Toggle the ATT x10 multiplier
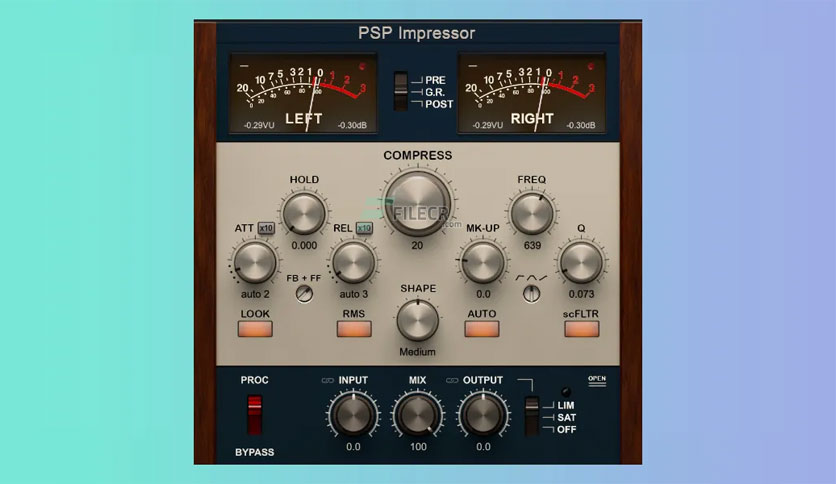The height and width of the screenshot is (484, 836). pos(266,228)
